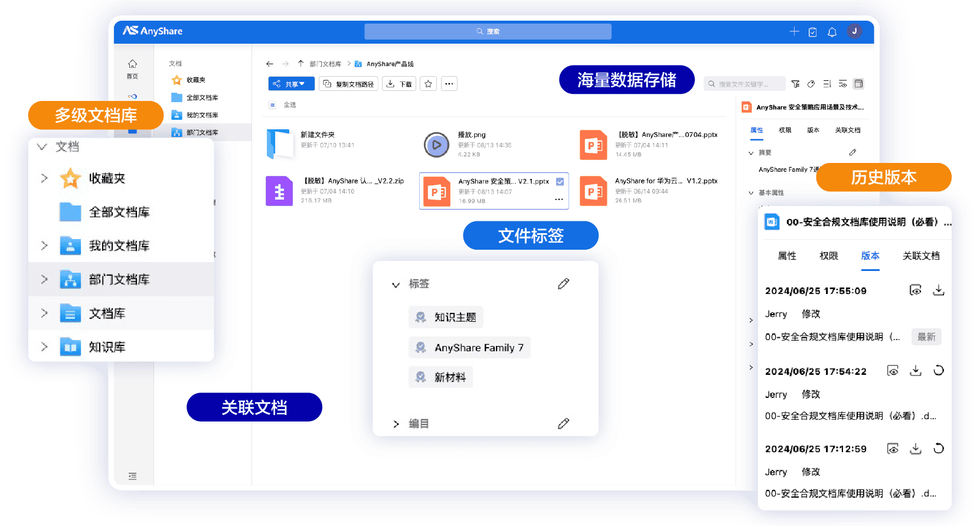
Task: Preview version 2024/06/25 17:12:59 eye icon
Action: (893, 449)
